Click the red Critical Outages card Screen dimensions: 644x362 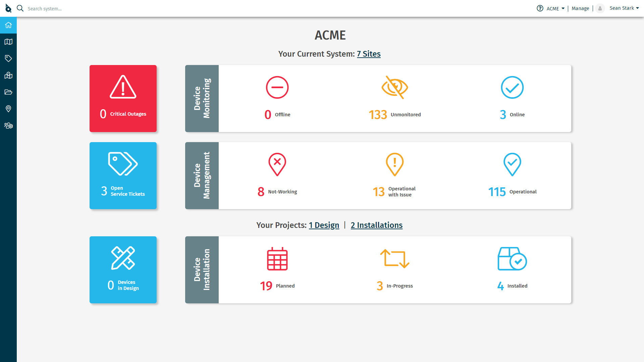[x=123, y=98]
